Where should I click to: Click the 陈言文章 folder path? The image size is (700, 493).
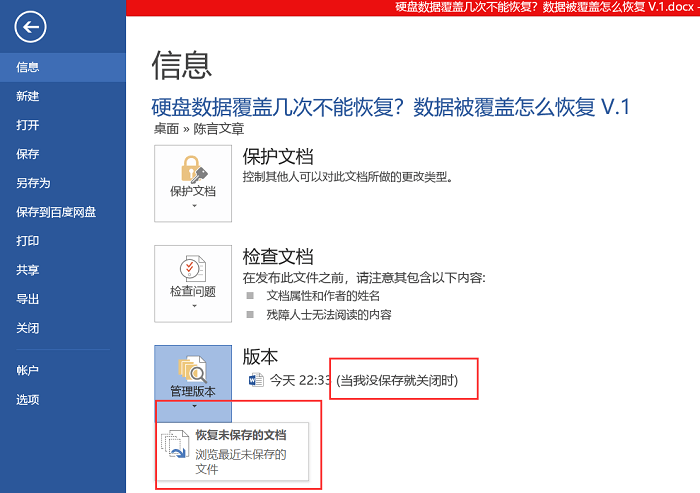(219, 129)
